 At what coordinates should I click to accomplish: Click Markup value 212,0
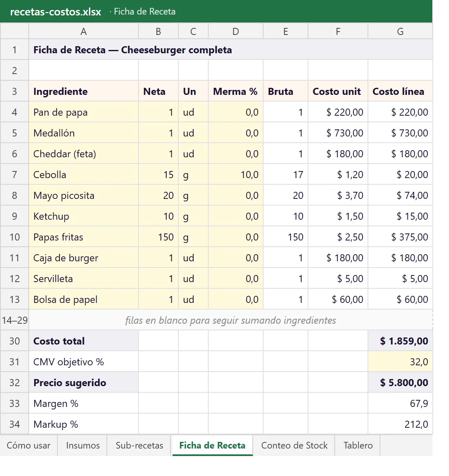pyautogui.click(x=400, y=424)
